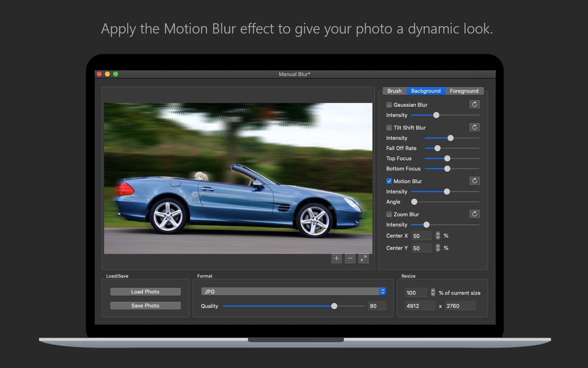
Task: Click the Motion Blur reset icon
Action: (x=474, y=181)
